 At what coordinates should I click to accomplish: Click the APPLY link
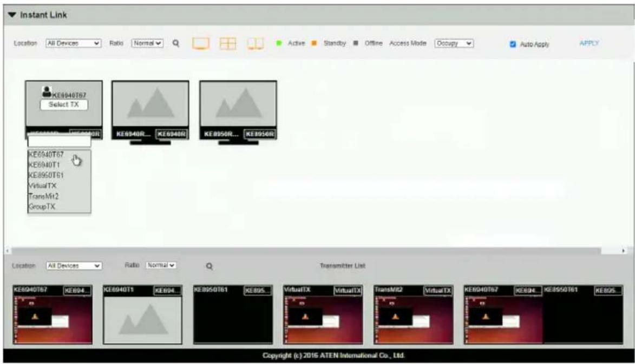point(589,43)
